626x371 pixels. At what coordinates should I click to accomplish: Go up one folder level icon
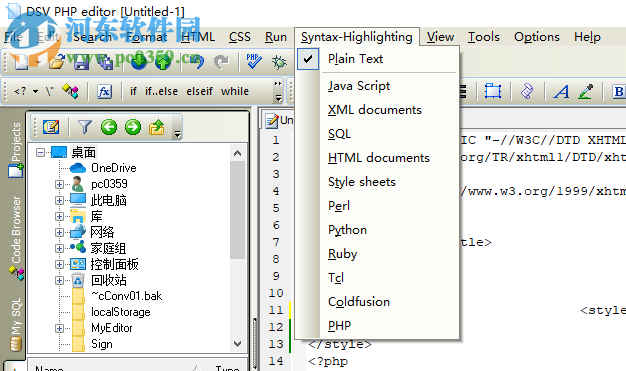156,127
